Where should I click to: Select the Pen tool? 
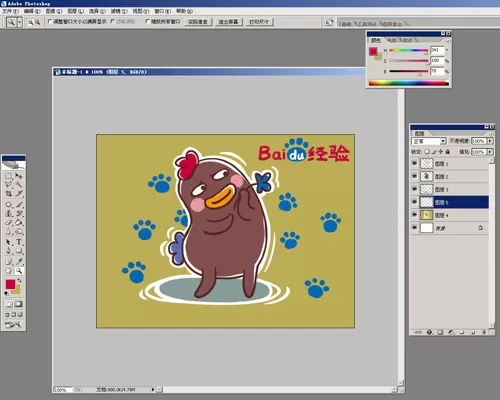(x=9, y=251)
